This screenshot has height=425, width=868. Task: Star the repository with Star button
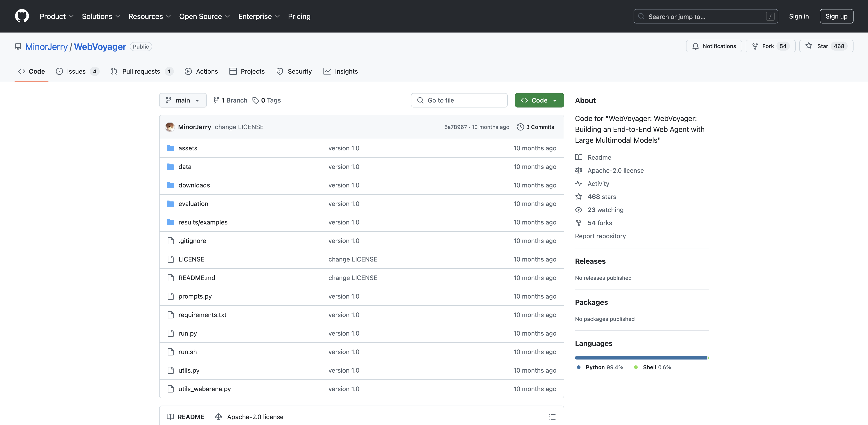(x=826, y=46)
